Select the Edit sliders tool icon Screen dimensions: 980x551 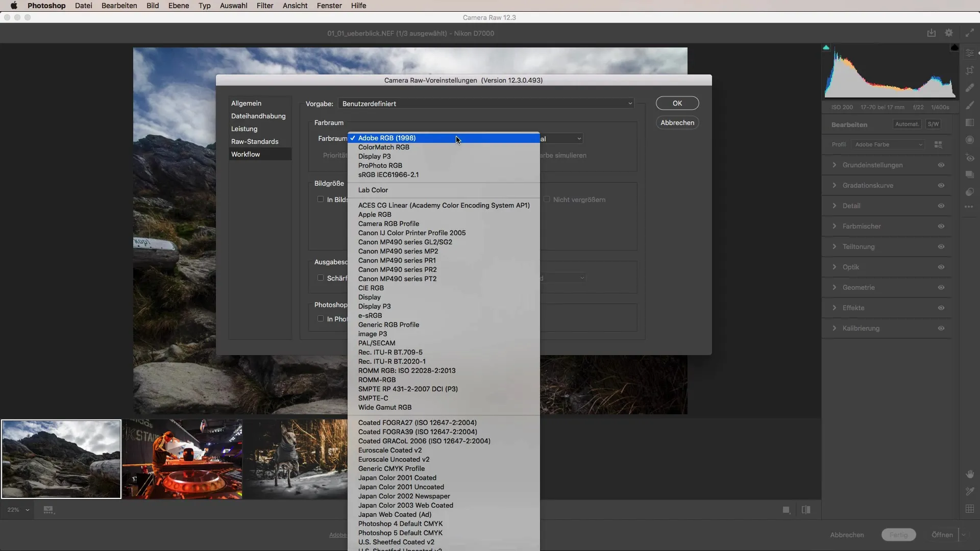pos(970,53)
